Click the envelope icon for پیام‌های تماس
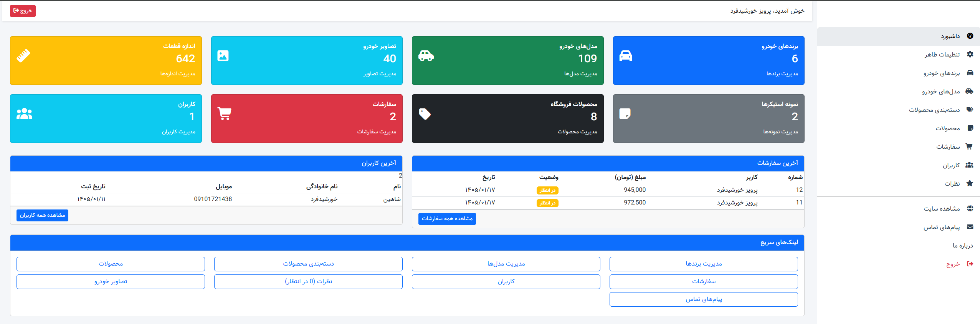980x324 pixels. click(970, 227)
